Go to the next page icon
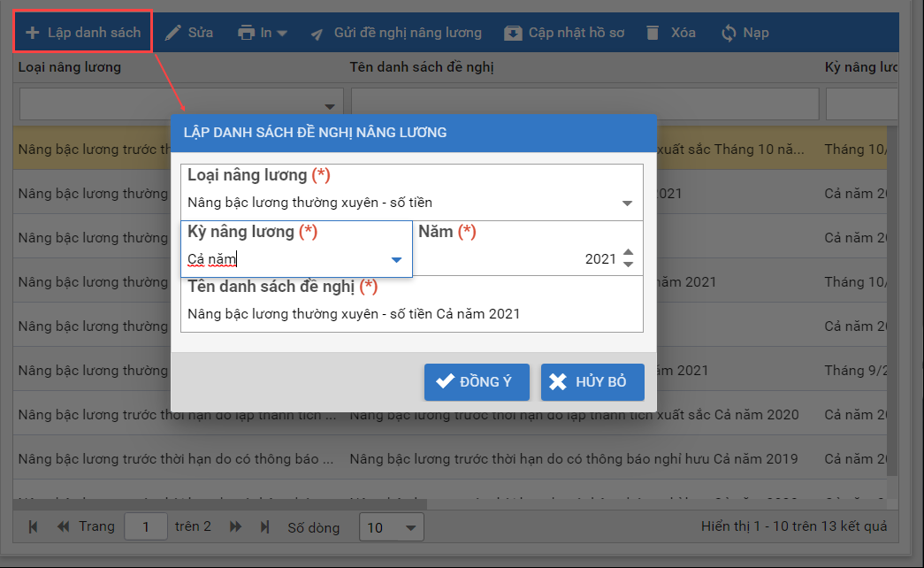 tap(235, 527)
